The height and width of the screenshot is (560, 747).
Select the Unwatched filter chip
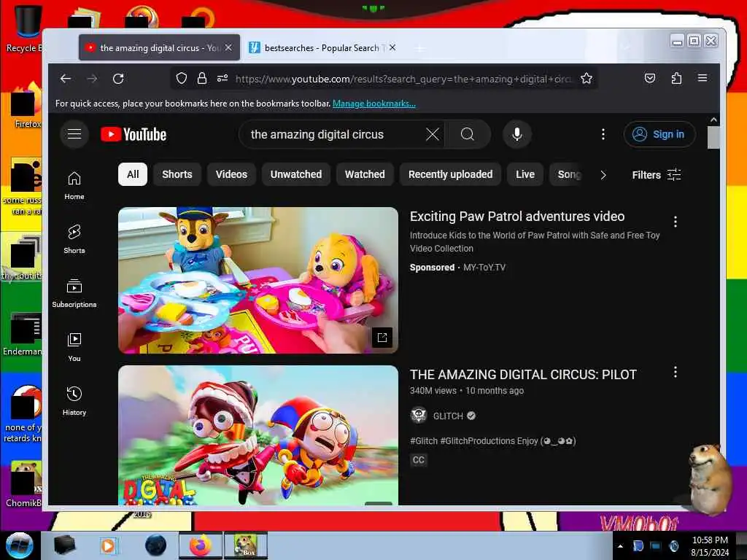point(296,174)
